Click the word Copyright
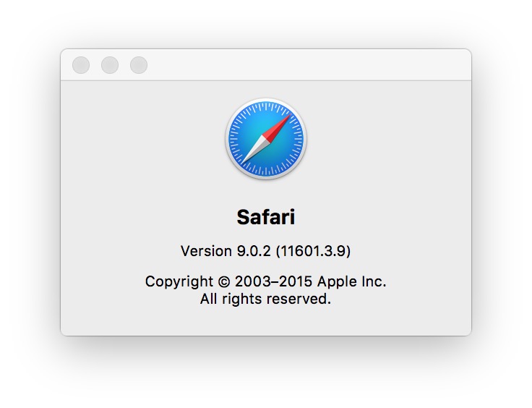Viewport: 532px width, 408px height. coord(180,281)
